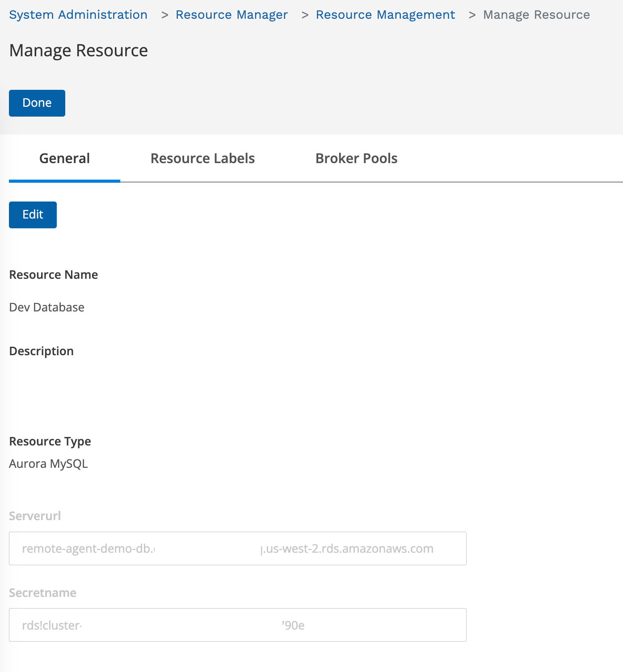Go to Resource Management breadcrumb

[385, 15]
